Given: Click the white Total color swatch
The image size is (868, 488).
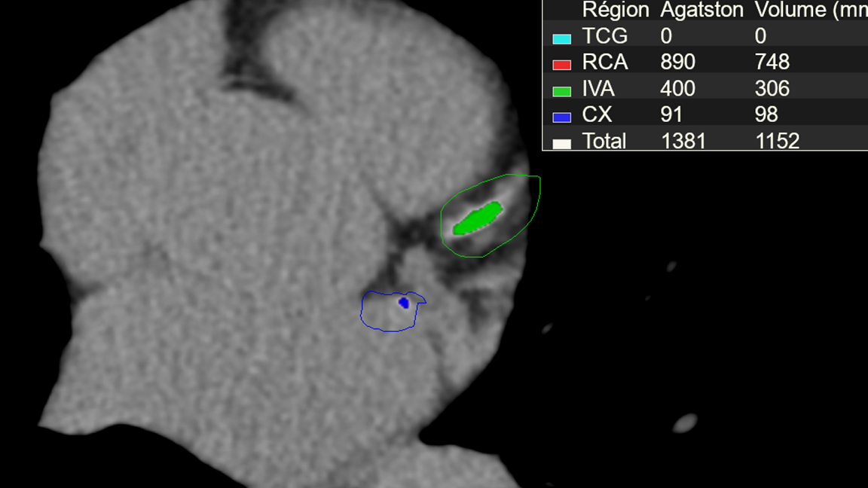Looking at the screenshot, I should [x=562, y=144].
